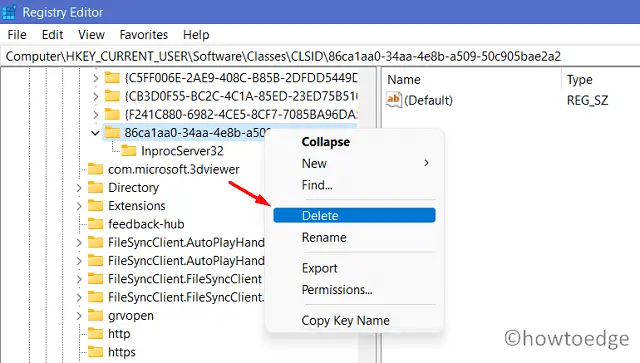Choose Delete from the context menu

(354, 215)
